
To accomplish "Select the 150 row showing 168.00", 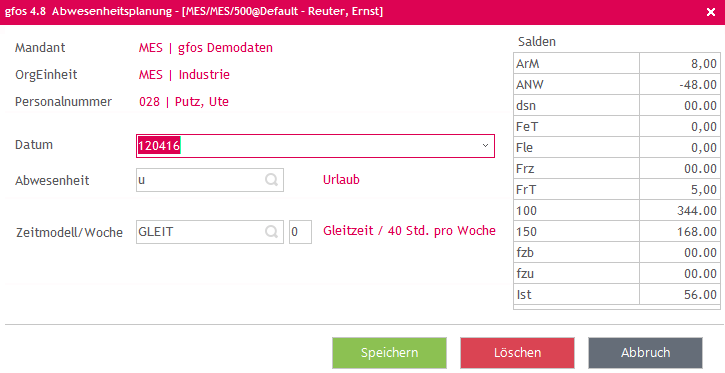I will point(617,232).
